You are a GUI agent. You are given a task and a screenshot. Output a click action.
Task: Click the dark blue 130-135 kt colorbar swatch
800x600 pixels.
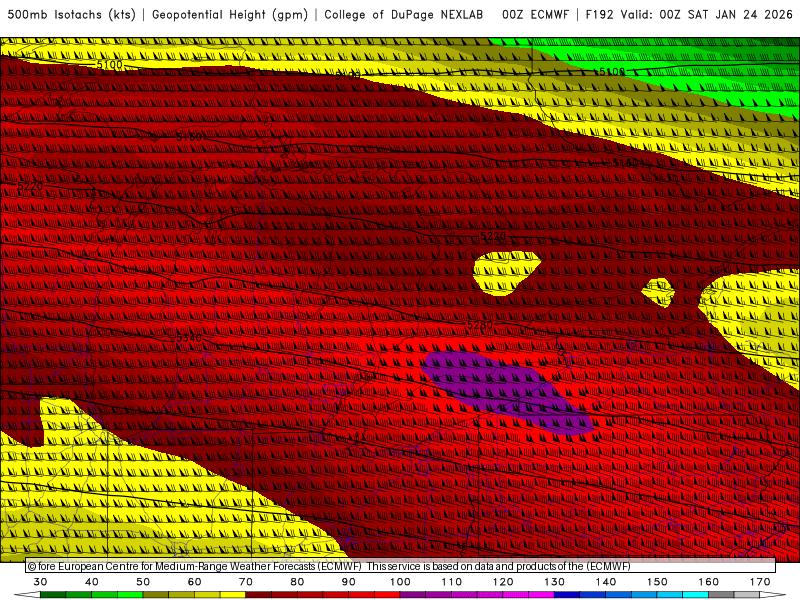[x=567, y=595]
